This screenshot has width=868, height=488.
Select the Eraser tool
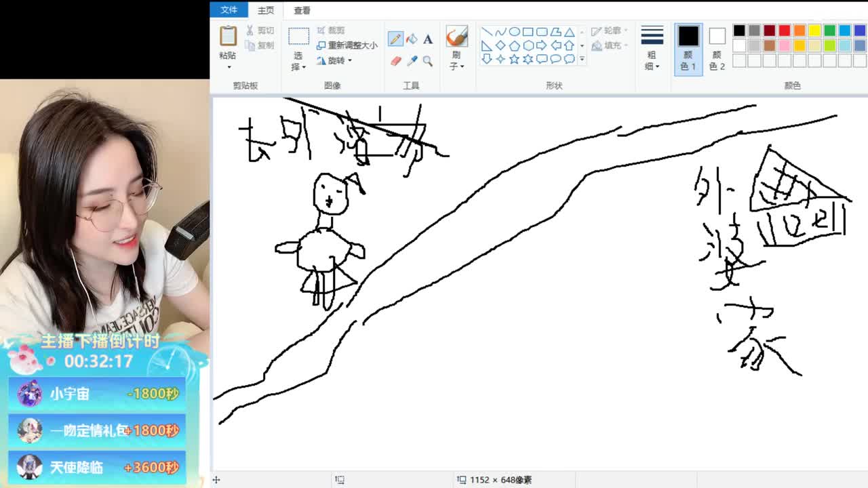click(x=395, y=60)
